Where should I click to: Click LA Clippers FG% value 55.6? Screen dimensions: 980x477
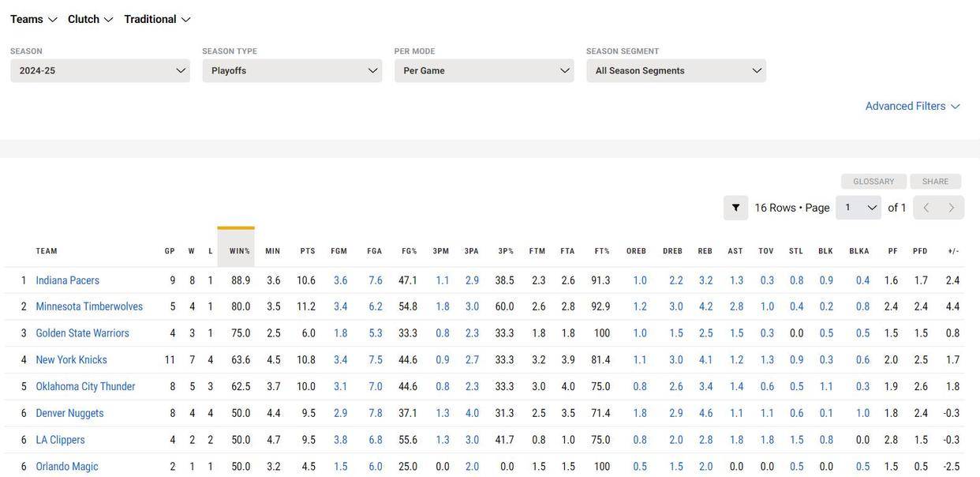tap(408, 440)
